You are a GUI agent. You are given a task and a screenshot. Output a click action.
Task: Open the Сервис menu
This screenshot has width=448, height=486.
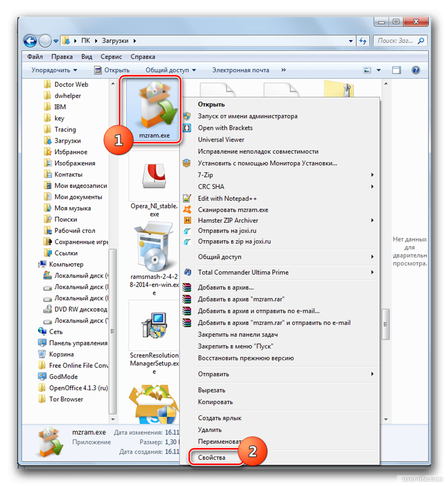coord(111,57)
